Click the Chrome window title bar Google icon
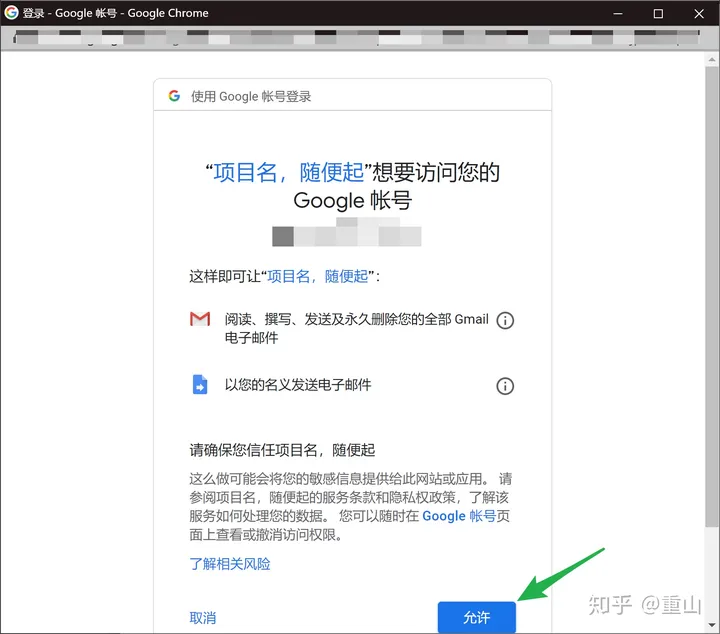 click(x=11, y=12)
